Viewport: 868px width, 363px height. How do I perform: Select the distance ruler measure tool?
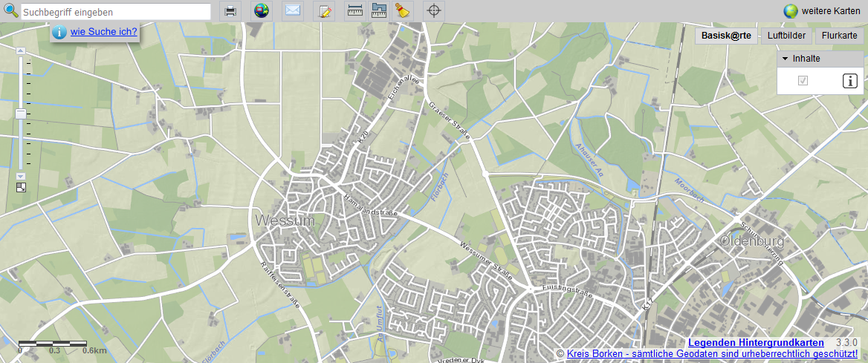click(x=355, y=10)
